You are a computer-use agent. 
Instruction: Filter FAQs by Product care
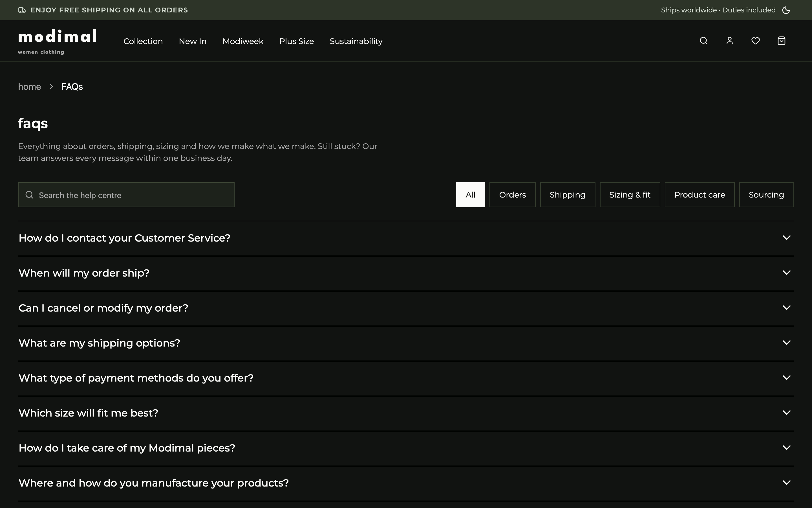(x=700, y=195)
